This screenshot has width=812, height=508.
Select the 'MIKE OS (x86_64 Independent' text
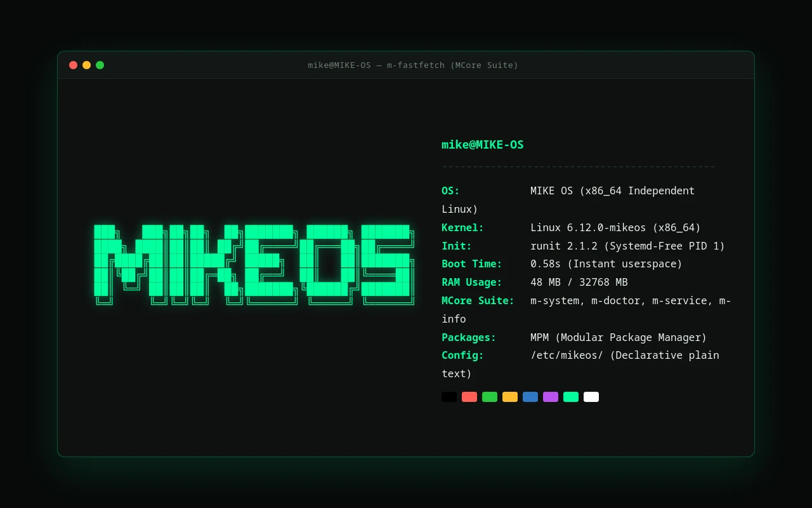(x=613, y=190)
